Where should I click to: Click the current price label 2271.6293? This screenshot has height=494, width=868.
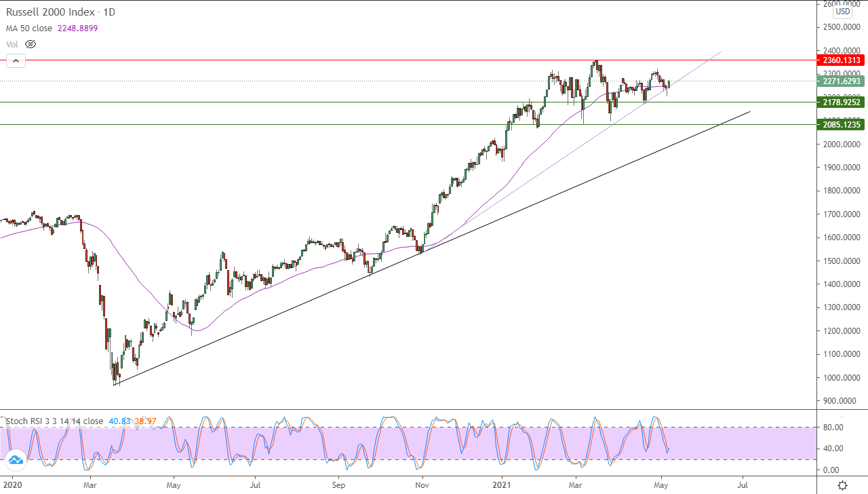840,81
